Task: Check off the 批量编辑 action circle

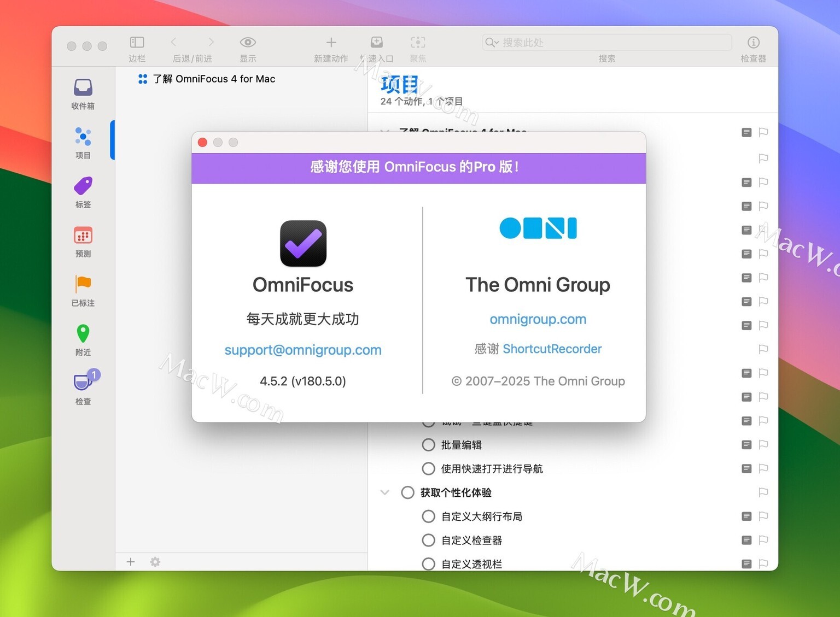Action: coord(429,445)
